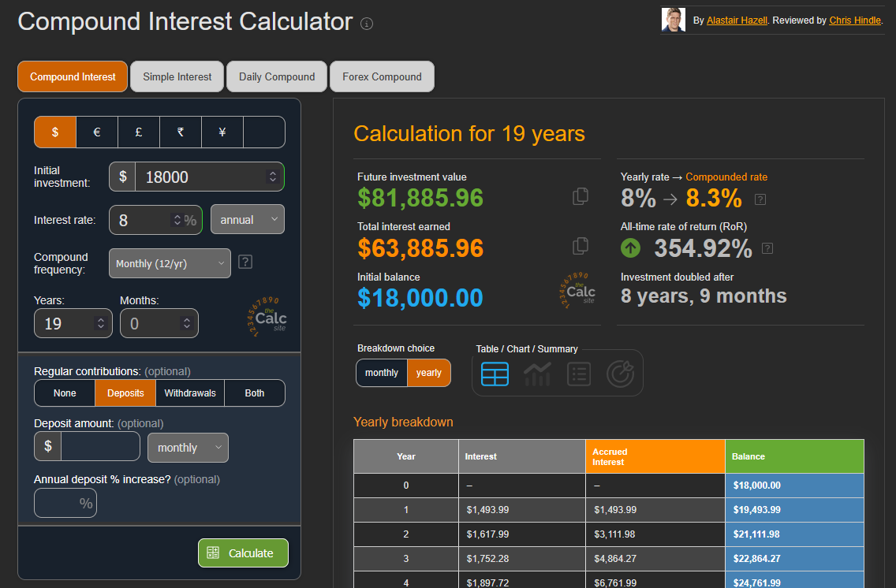Open compound frequency help icon

click(x=245, y=262)
